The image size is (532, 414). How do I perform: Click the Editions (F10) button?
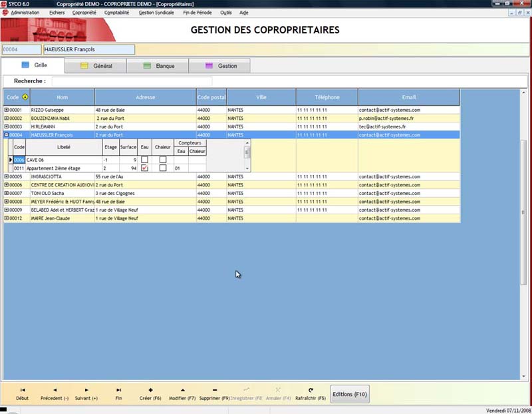click(350, 394)
